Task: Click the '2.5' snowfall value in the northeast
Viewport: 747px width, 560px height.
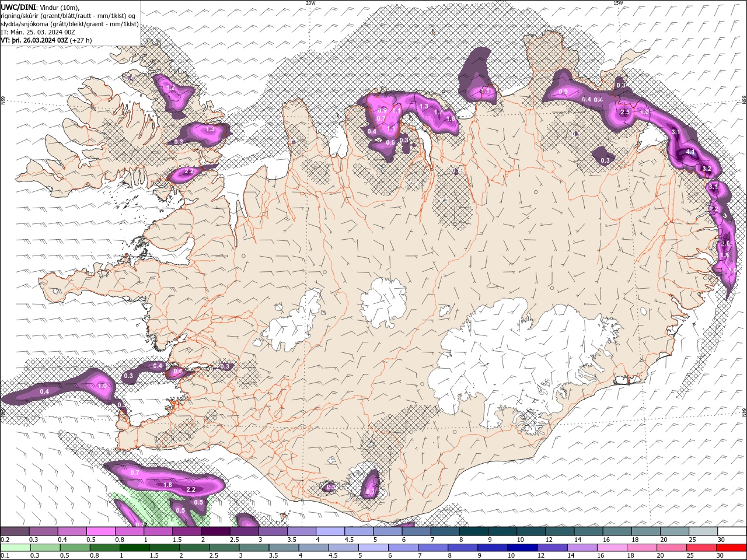Action: coord(625,112)
